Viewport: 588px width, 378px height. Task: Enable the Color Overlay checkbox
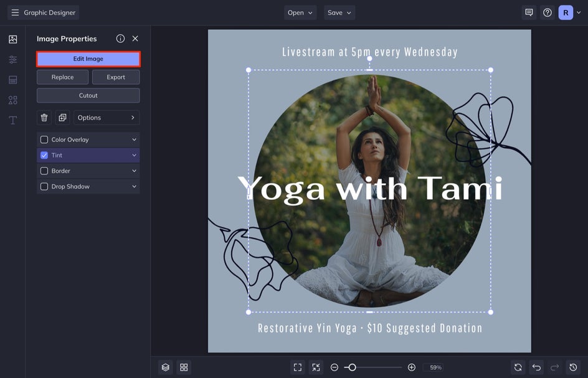[44, 140]
